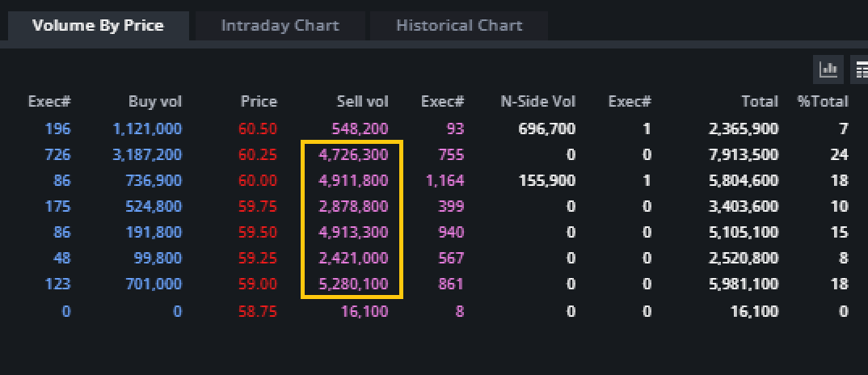Viewport: 868px width, 375px height.
Task: Click N-Side Vol value 696,700
Action: 548,128
